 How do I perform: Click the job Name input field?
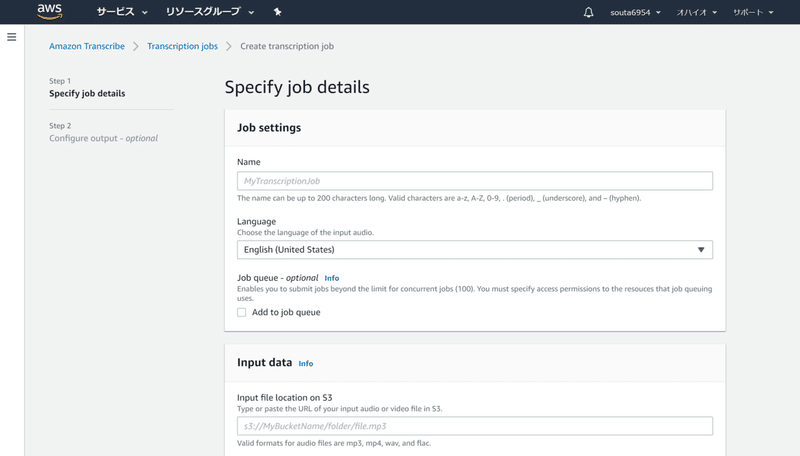click(474, 181)
